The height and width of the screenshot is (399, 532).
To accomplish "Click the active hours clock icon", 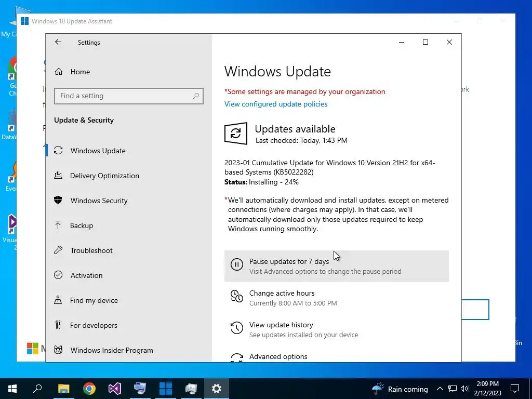I will pos(237,296).
